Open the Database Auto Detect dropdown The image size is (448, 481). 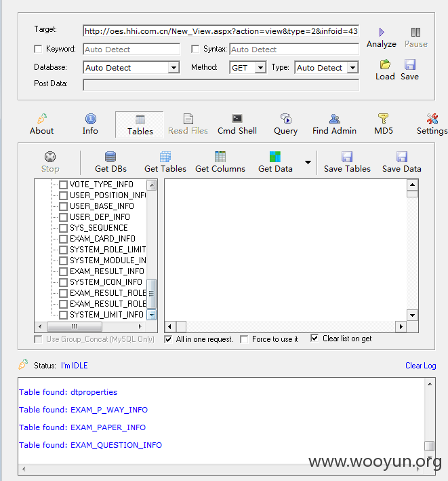click(174, 67)
